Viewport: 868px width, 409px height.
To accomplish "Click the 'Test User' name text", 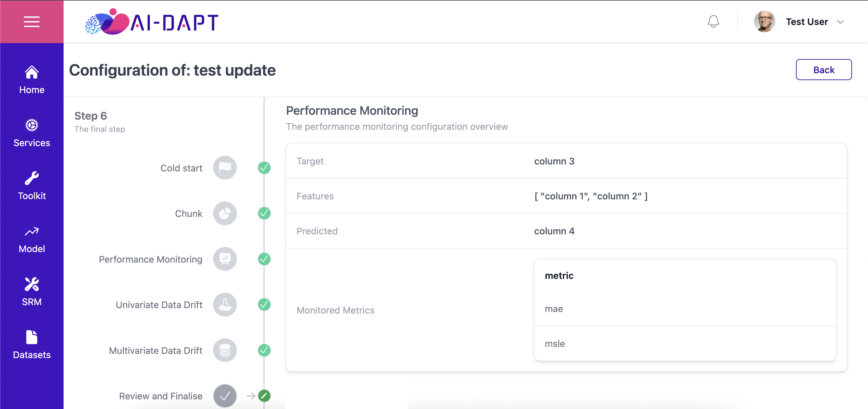I will tap(807, 22).
